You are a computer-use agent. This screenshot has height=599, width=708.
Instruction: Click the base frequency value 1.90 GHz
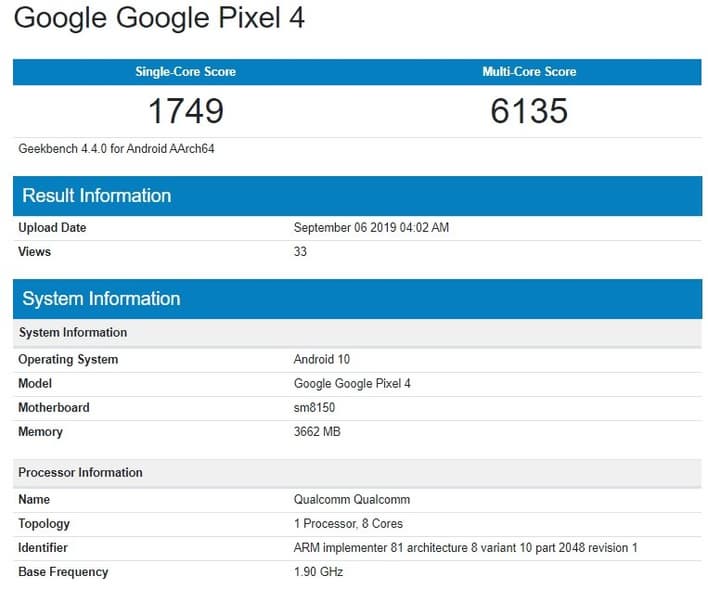pos(318,572)
